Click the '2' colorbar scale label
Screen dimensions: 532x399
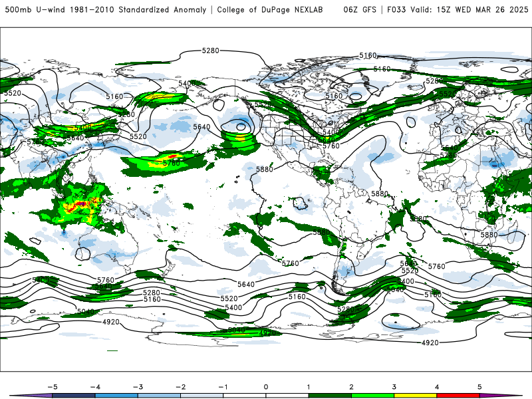point(351,387)
